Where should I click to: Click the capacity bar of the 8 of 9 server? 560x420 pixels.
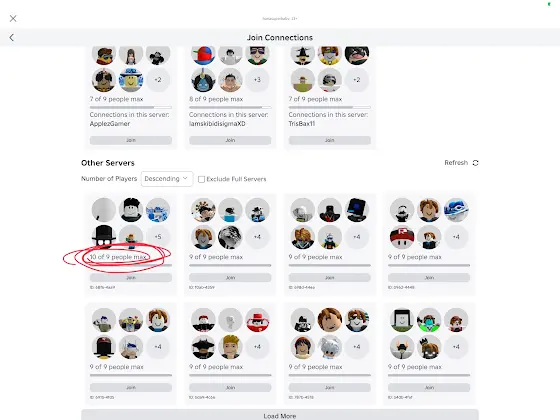tap(230, 107)
